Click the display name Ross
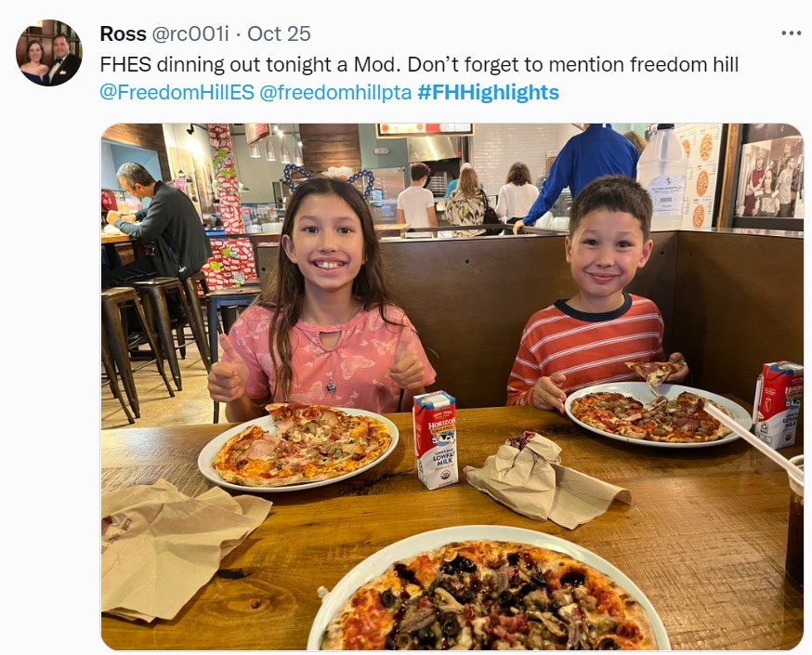Screen dimensions: 812x655 pos(123,33)
